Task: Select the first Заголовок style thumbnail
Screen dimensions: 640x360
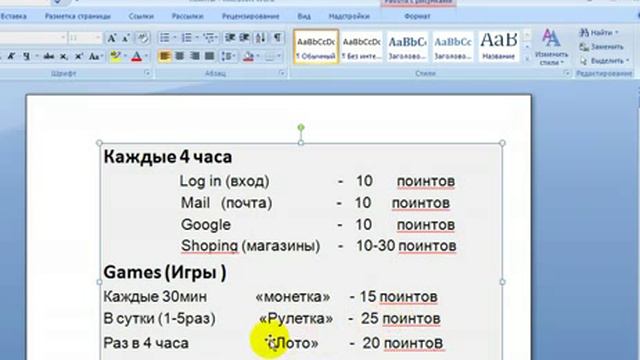Action: tap(407, 47)
